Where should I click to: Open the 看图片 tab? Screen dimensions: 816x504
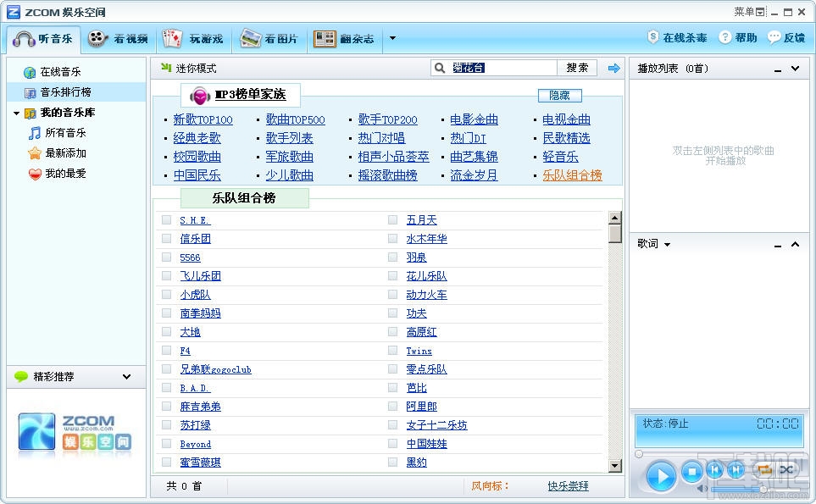tap(269, 39)
